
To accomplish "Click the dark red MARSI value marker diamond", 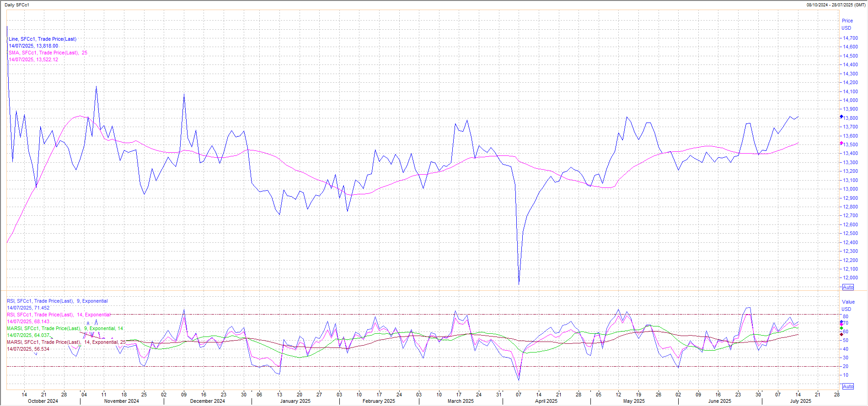I will click(x=841, y=334).
